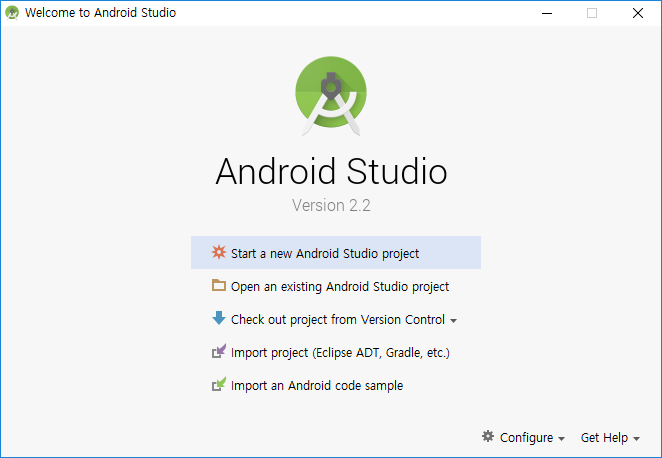This screenshot has width=662, height=458.
Task: Click the Android Studio title bar icon
Action: [x=12, y=13]
